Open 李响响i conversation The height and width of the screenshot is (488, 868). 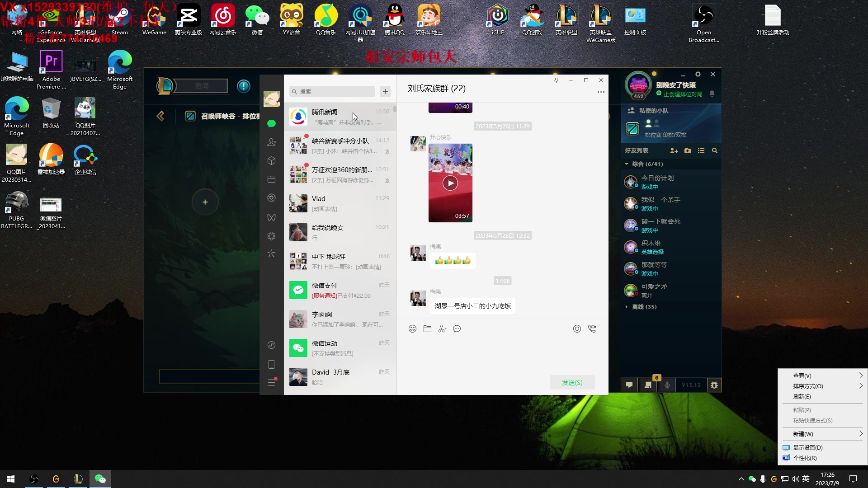pos(340,319)
